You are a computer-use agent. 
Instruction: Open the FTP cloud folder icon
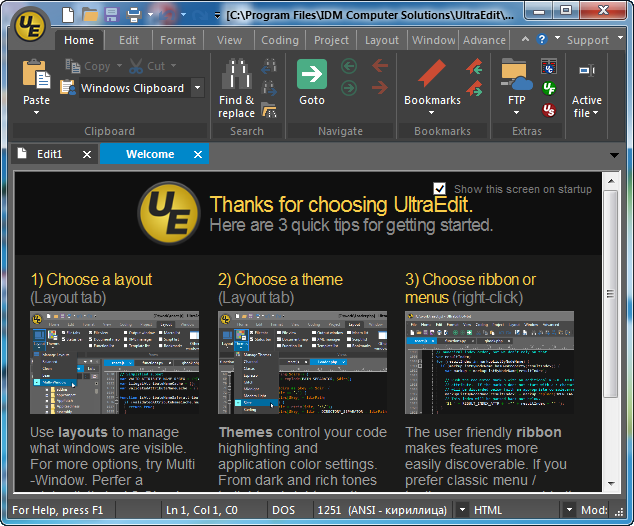[x=516, y=75]
